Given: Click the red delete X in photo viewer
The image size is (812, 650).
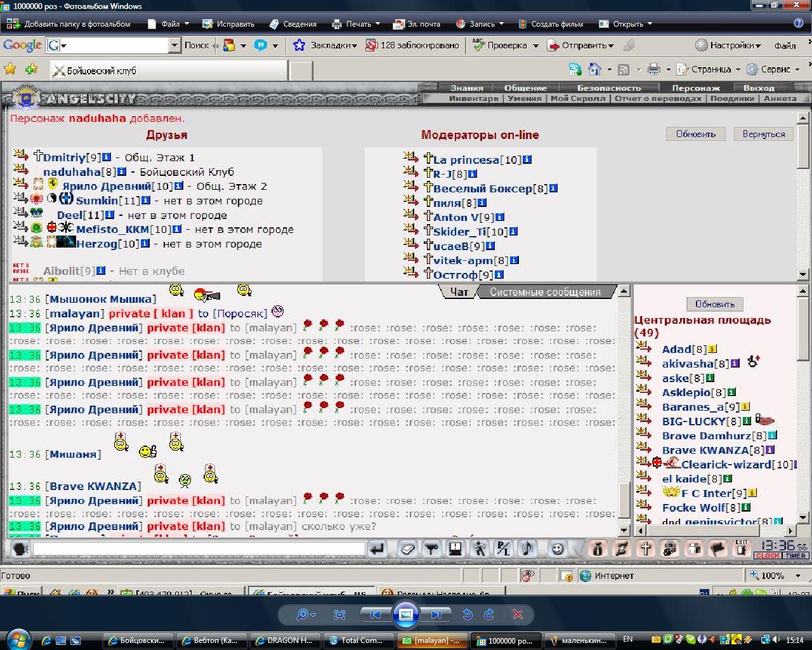Looking at the screenshot, I should pos(518,614).
